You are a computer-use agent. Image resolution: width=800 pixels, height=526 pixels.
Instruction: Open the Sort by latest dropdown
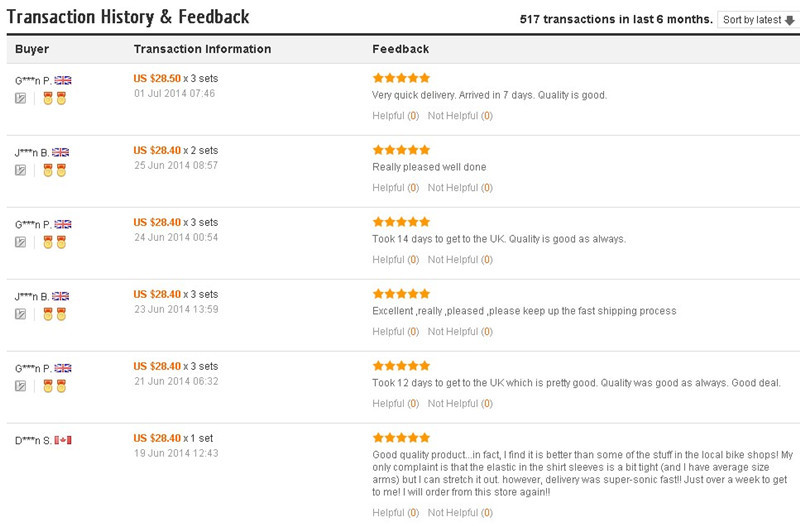759,20
